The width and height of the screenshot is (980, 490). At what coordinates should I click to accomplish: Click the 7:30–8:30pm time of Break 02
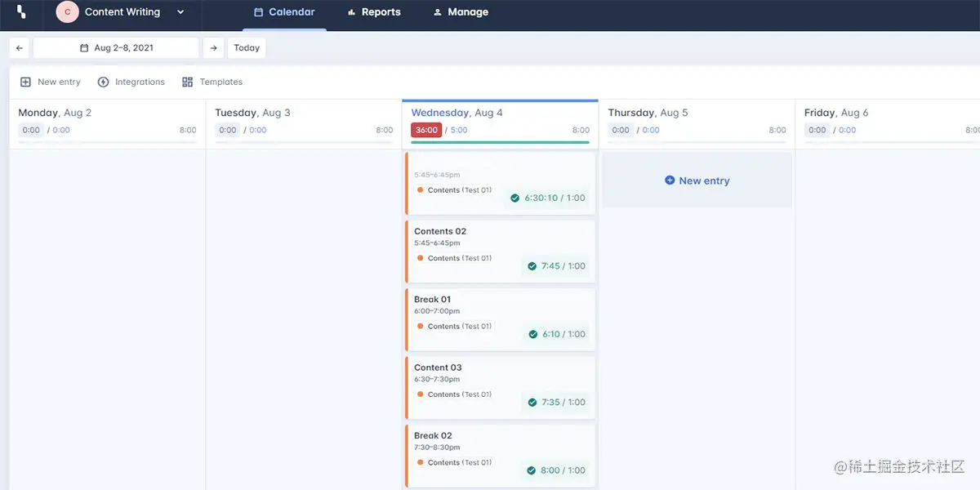click(x=437, y=448)
